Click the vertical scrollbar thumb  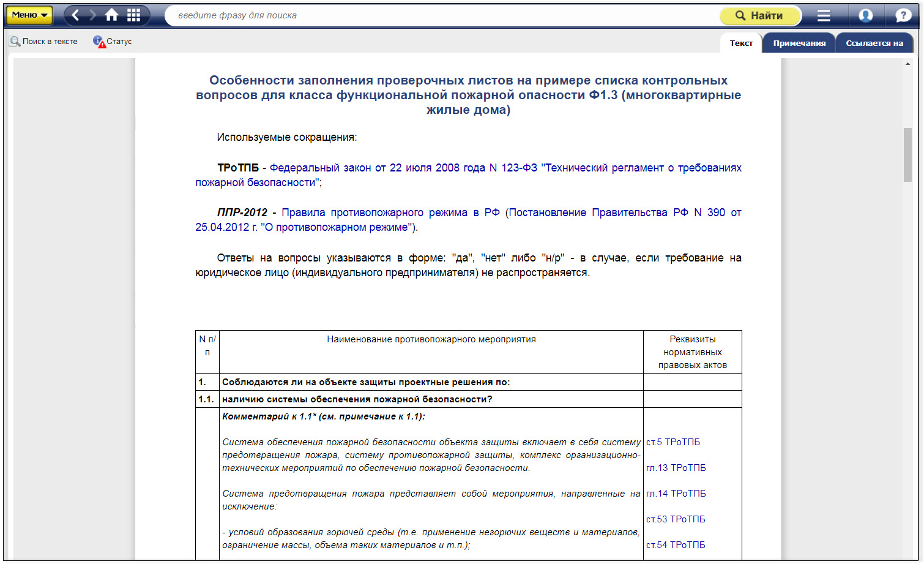point(907,154)
